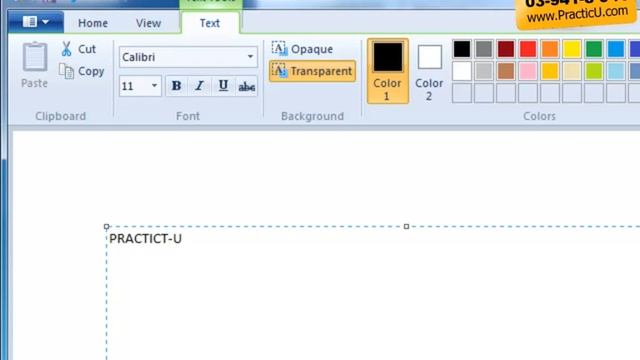This screenshot has height=360, width=640.
Task: Toggle Underline text formatting
Action: click(x=223, y=86)
